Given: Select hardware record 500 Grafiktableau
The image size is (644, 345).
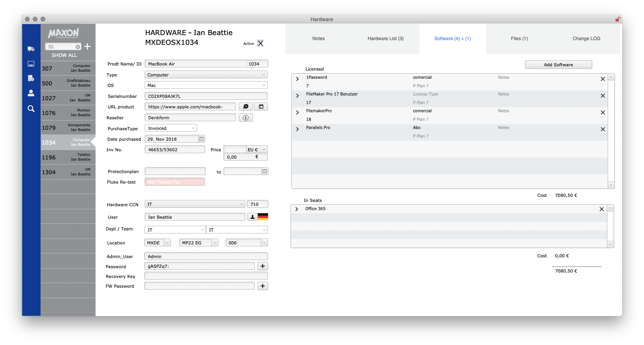Looking at the screenshot, I should 68,83.
